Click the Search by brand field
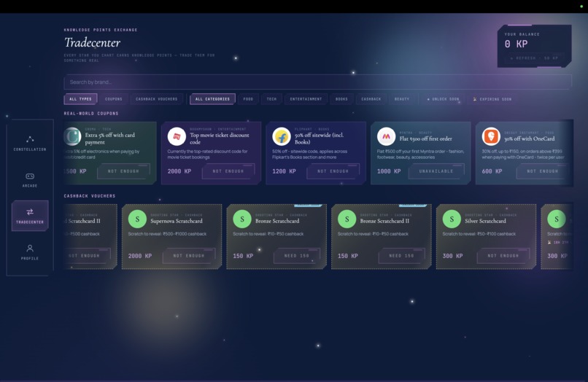Screen dimensions: 588x382 coord(317,82)
